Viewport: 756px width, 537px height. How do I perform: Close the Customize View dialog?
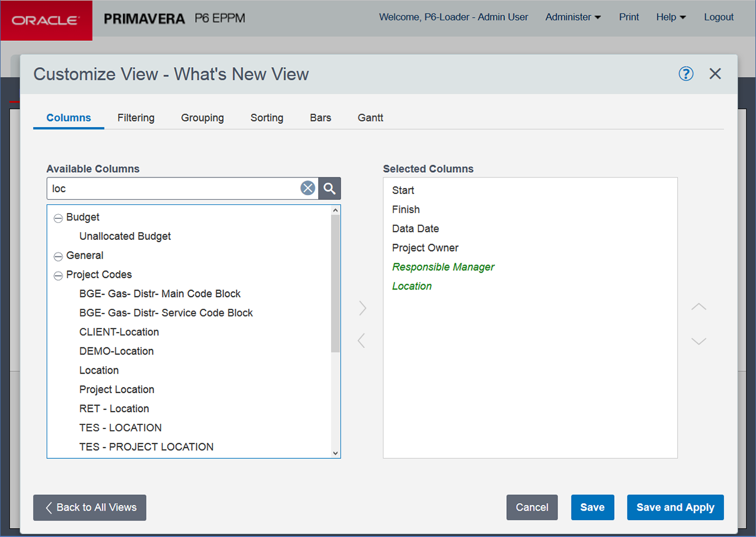pos(715,74)
